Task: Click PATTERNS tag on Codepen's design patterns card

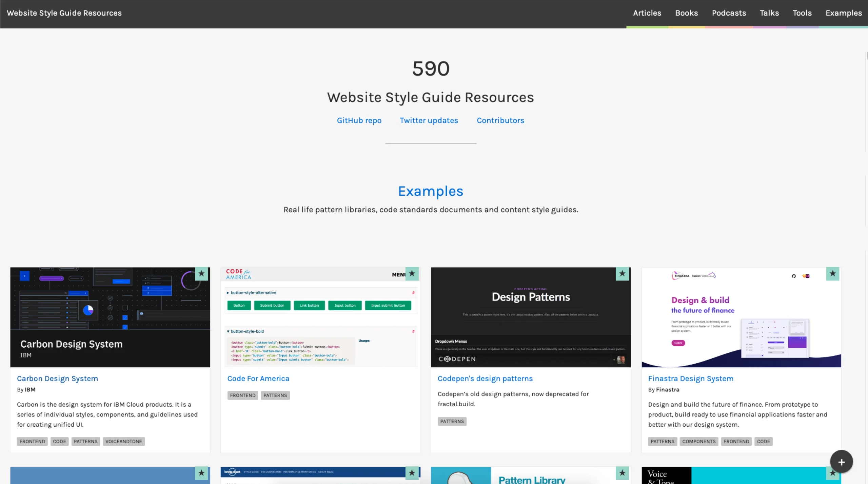Action: [452, 421]
